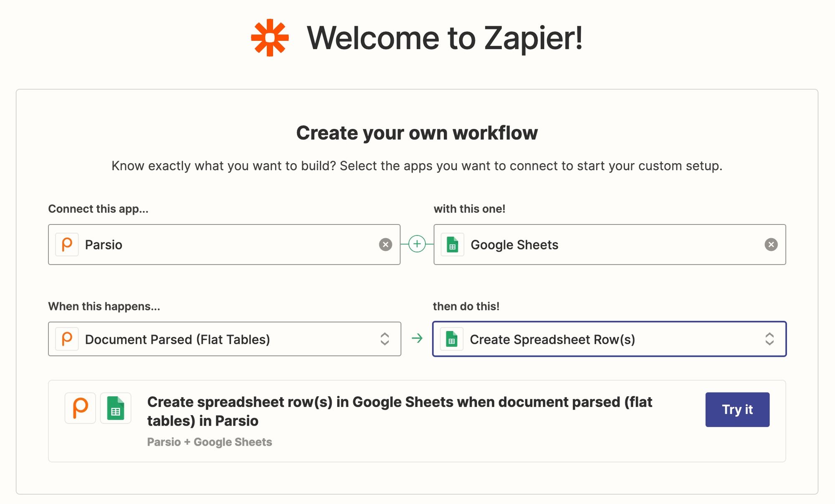
Task: Expand the Create Spreadsheet Row(s) chevron
Action: pyautogui.click(x=769, y=339)
